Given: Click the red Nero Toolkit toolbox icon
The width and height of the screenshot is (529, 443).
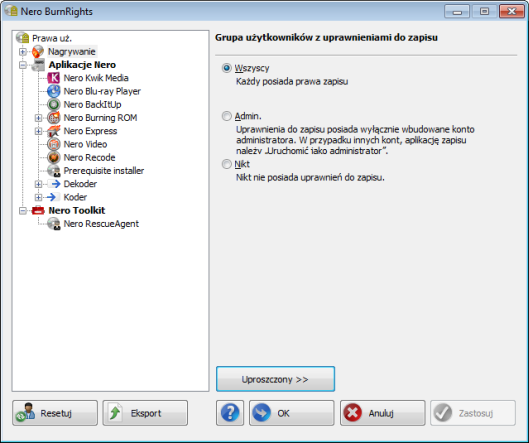Looking at the screenshot, I should (38, 211).
